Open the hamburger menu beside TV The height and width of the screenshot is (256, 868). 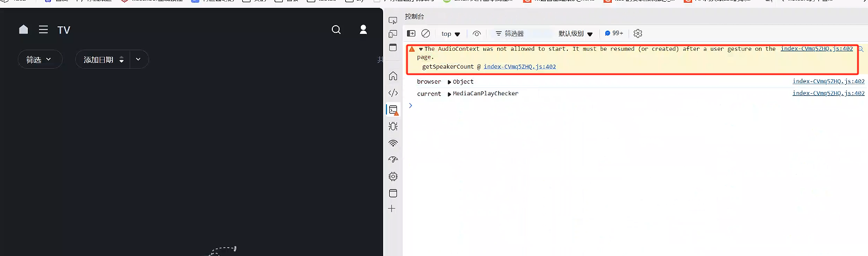[43, 30]
